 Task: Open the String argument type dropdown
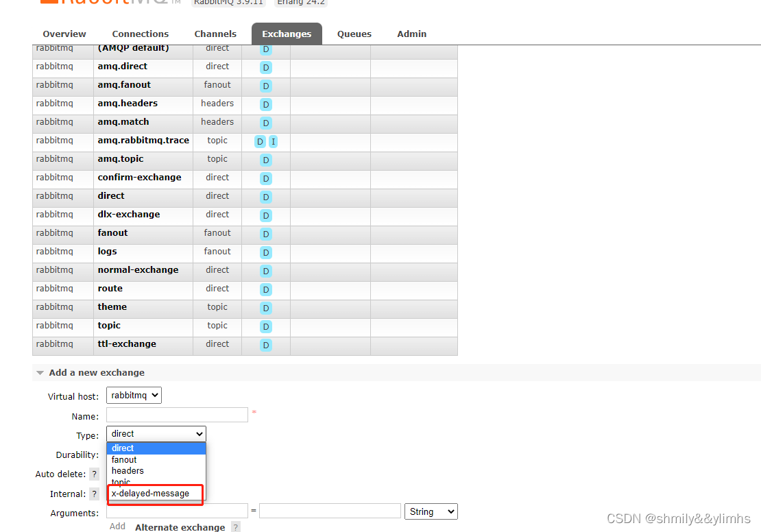(x=431, y=511)
